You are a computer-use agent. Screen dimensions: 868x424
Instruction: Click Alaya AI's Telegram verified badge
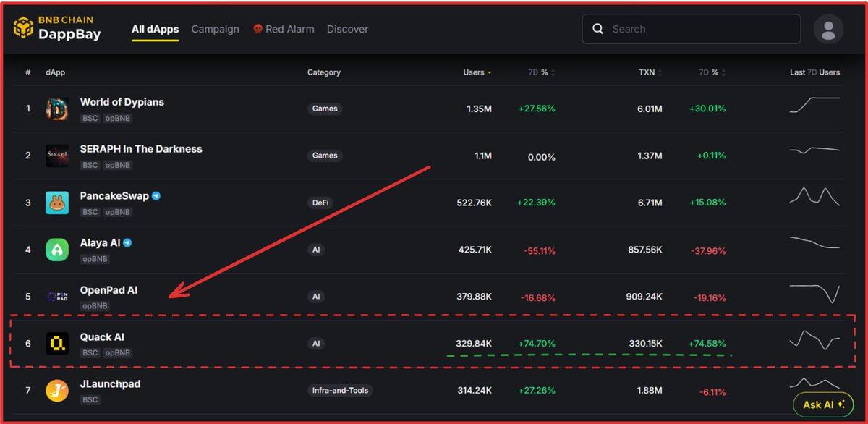pos(127,243)
